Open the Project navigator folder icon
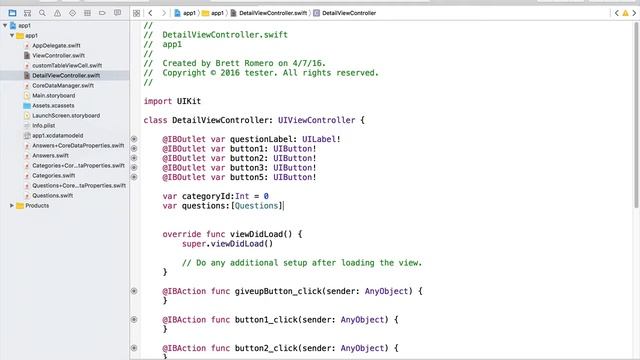 (12, 13)
